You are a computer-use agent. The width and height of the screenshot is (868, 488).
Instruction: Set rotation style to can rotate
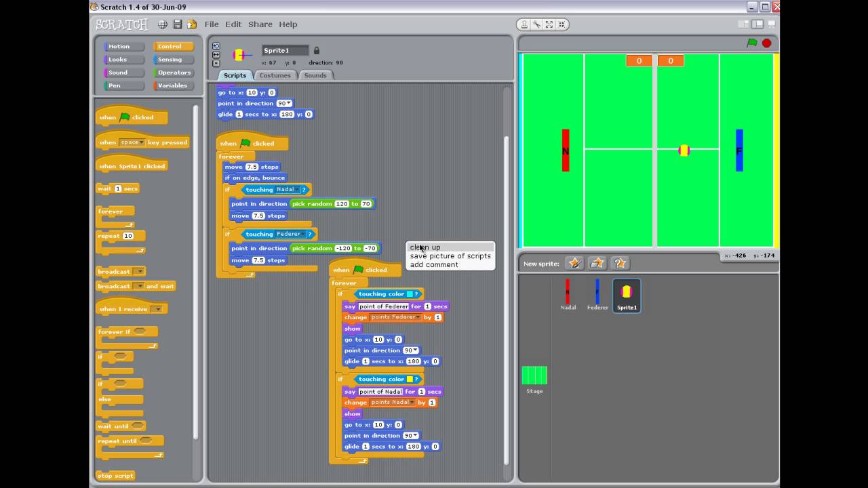click(216, 46)
